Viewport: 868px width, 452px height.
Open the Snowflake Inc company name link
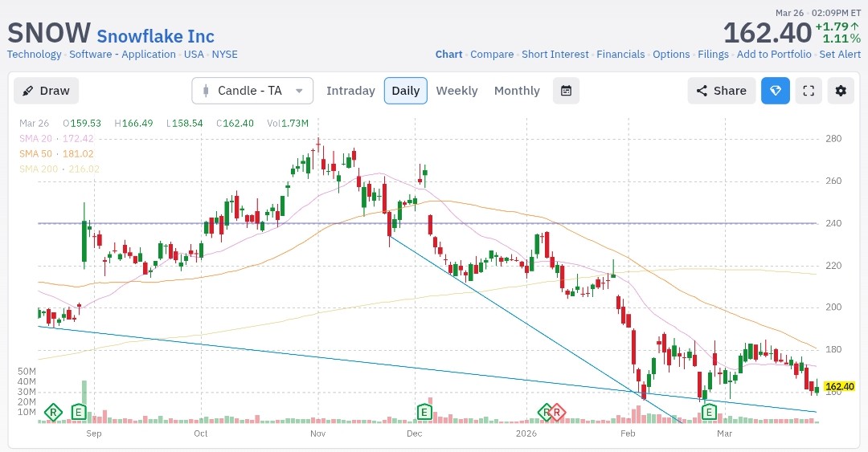(156, 36)
